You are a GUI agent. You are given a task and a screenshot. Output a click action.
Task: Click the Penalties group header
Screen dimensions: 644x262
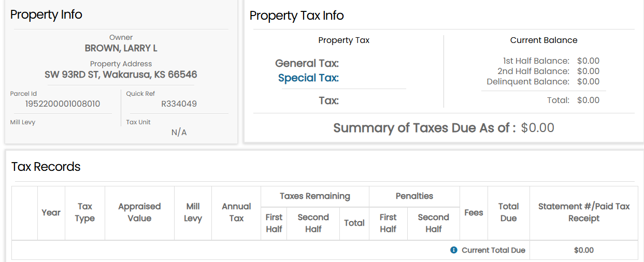click(414, 196)
